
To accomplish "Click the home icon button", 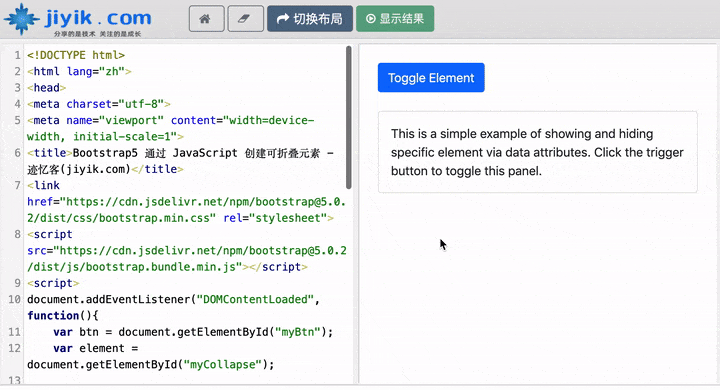I will [x=207, y=18].
